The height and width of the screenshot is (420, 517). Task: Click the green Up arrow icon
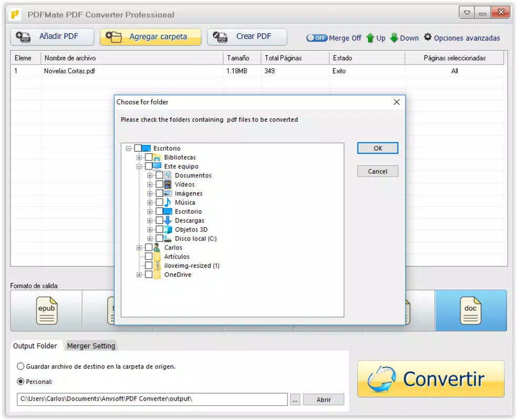(x=370, y=38)
